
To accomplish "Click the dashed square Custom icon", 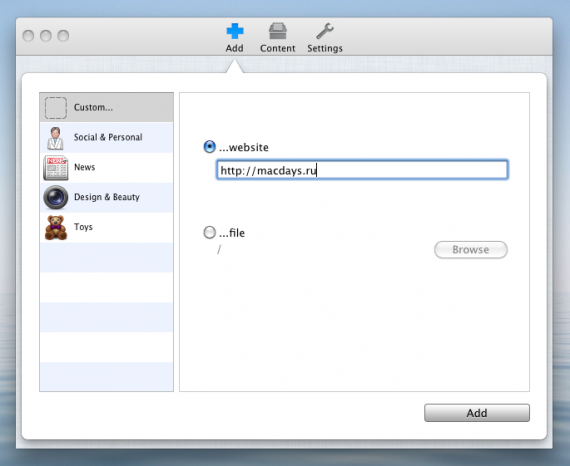I will pos(56,108).
